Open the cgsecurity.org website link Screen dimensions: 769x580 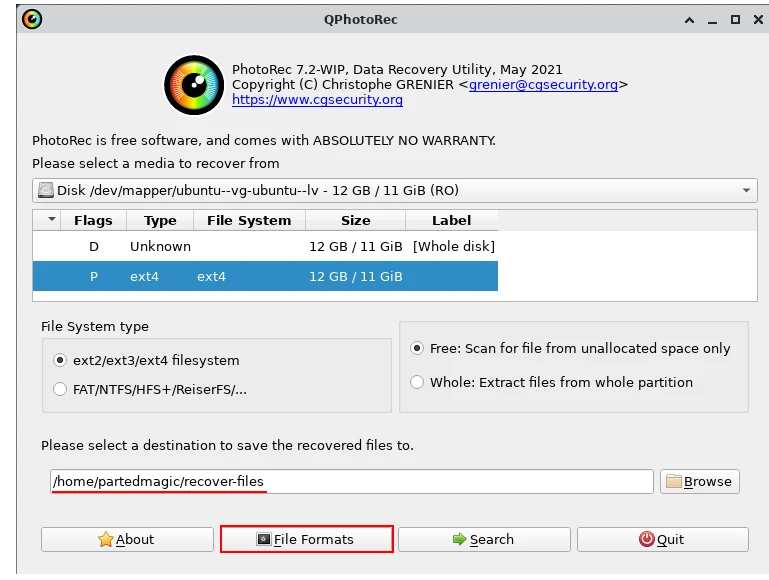317,100
